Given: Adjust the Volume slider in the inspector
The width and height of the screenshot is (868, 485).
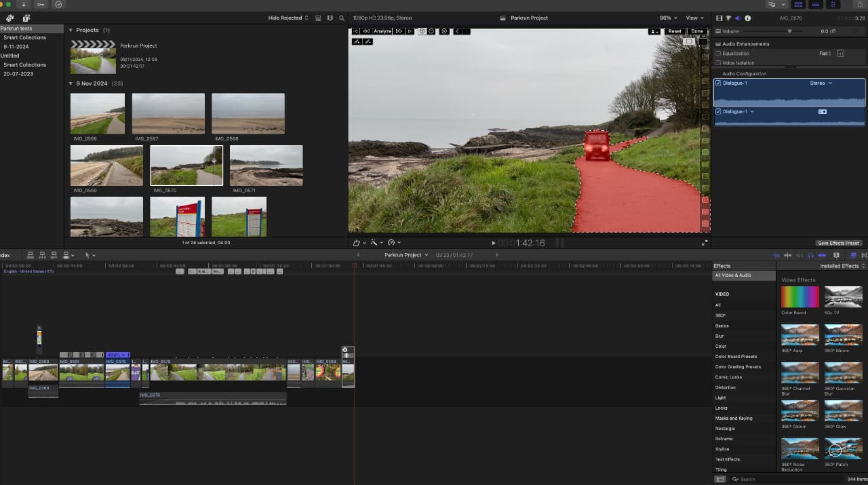Looking at the screenshot, I should pos(790,31).
